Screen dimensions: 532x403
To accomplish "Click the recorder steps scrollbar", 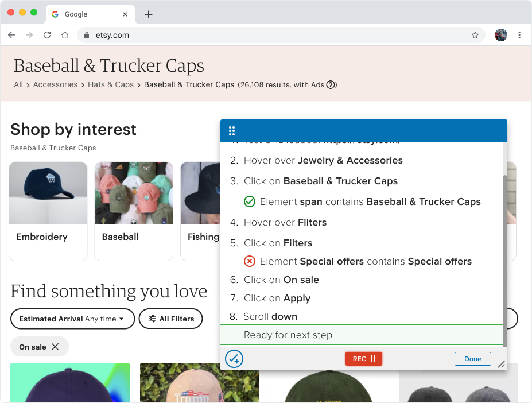I will click(x=505, y=261).
